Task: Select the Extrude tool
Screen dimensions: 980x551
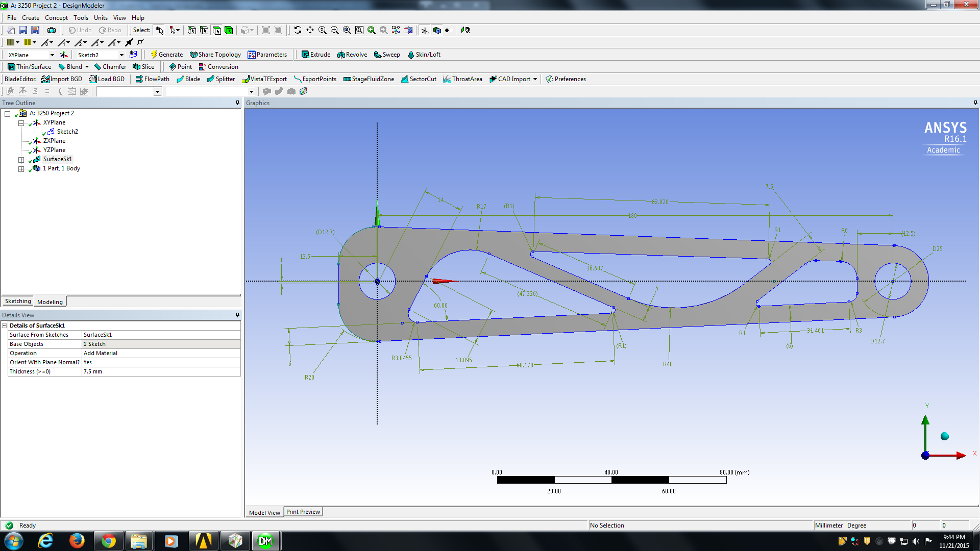Action: point(315,55)
